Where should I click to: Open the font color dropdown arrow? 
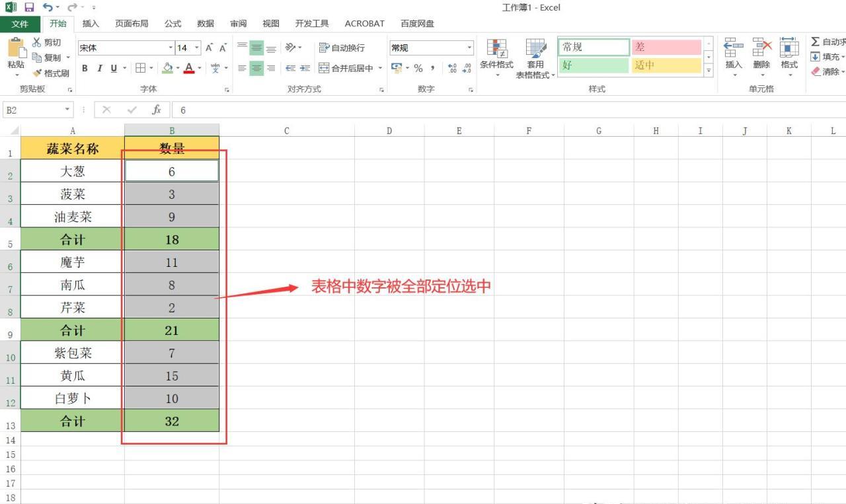200,68
